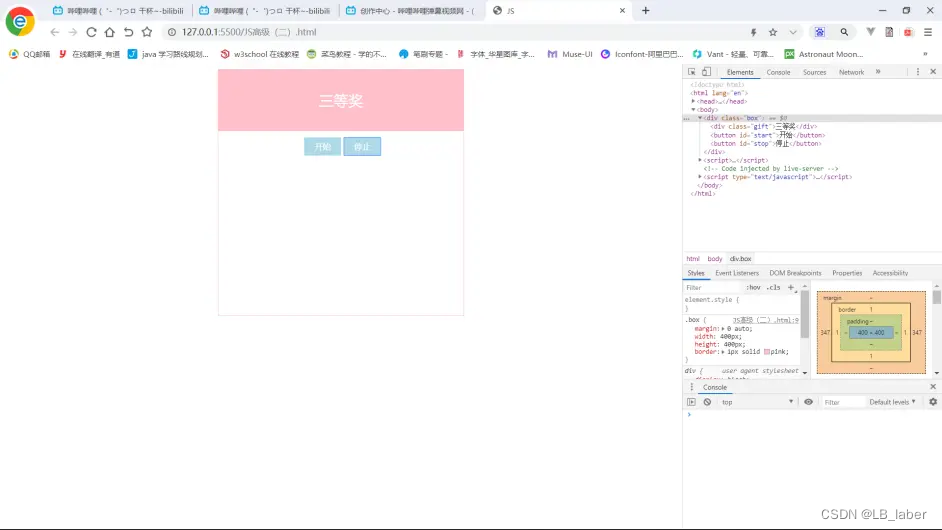Open DevTools customize three-dot menu

pos(917,72)
